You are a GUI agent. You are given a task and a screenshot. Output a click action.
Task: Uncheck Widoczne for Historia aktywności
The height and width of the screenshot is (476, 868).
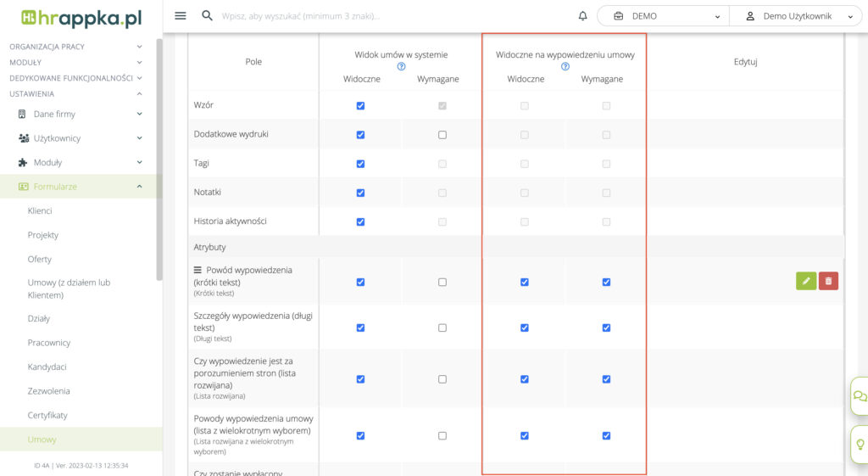360,221
